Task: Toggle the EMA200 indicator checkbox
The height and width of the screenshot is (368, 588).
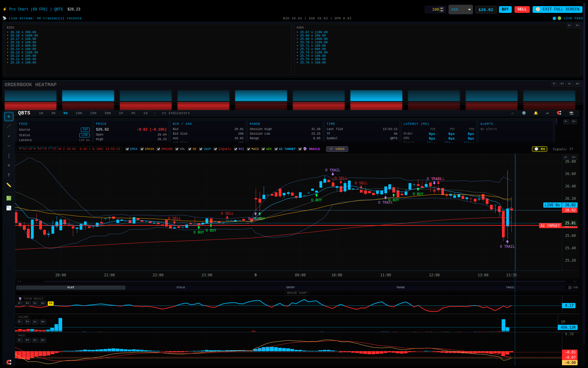Action: click(x=158, y=149)
